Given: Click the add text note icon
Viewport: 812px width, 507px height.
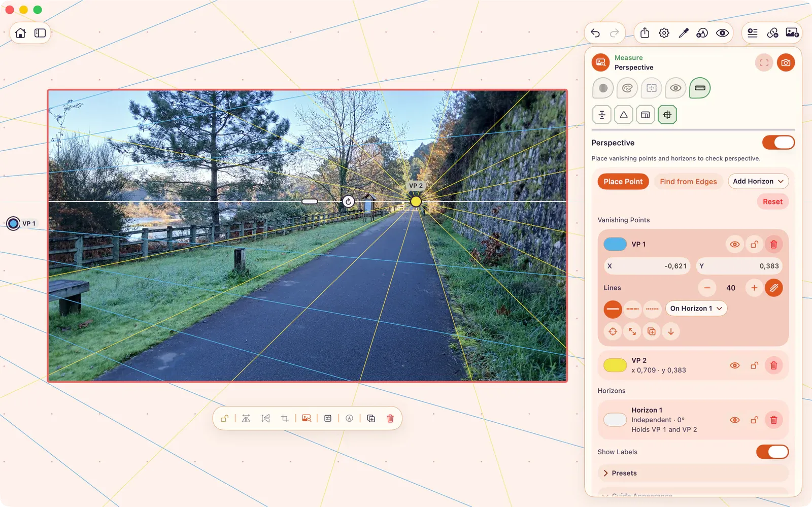Looking at the screenshot, I should 753,33.
